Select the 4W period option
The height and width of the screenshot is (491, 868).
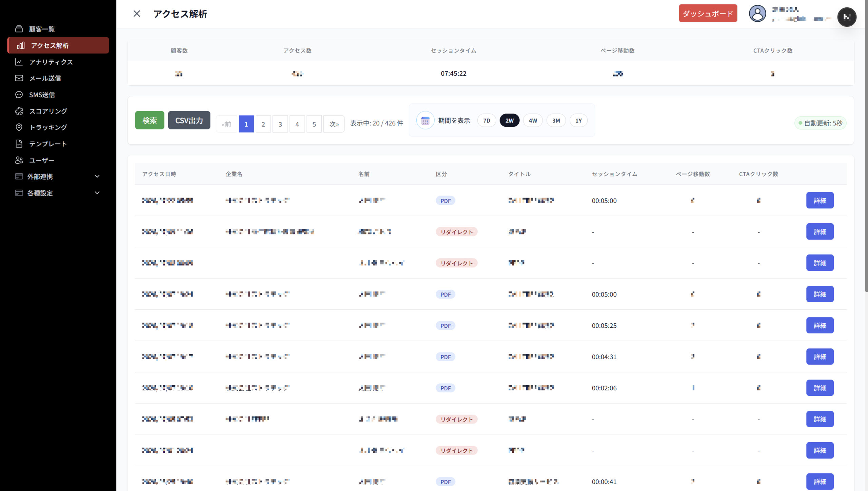pos(533,121)
